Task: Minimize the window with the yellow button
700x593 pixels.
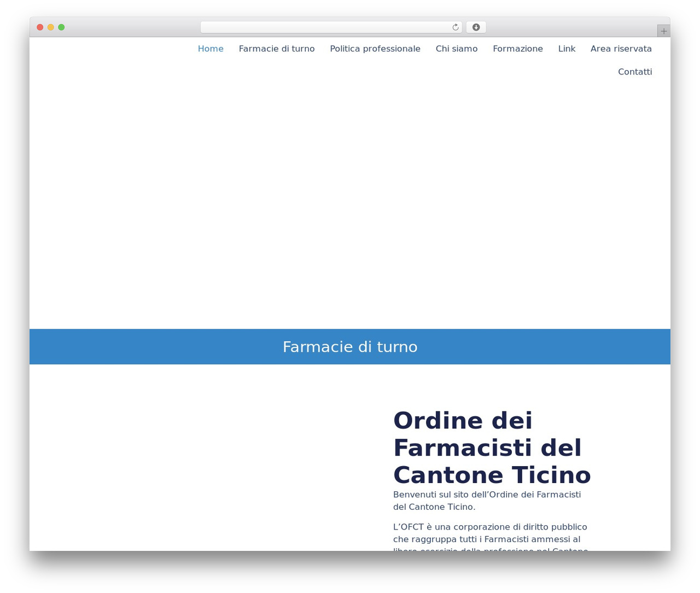Action: tap(51, 27)
